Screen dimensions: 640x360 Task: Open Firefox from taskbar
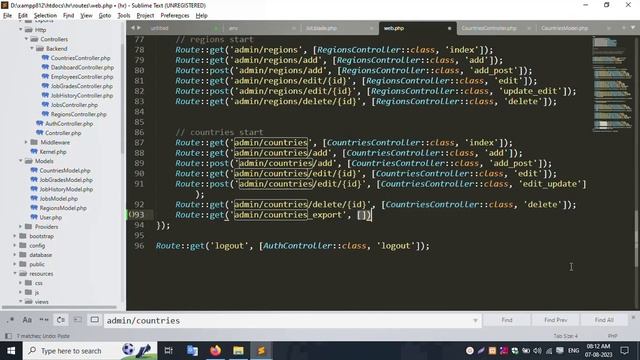(x=216, y=351)
